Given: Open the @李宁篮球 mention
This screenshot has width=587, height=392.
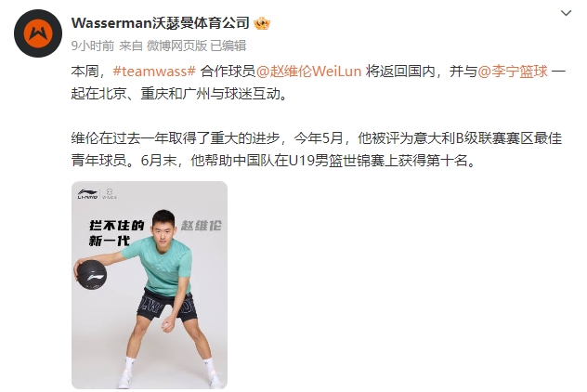Looking at the screenshot, I should pos(513,72).
